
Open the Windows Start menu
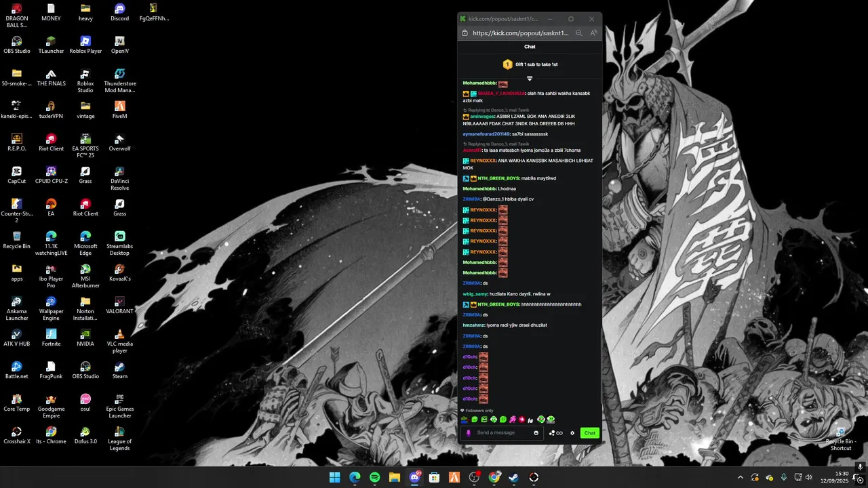335,477
